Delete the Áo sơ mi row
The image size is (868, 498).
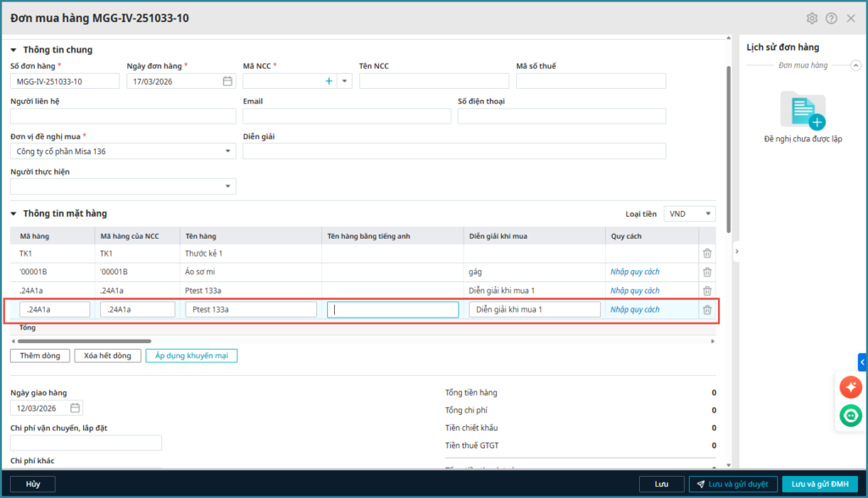tap(707, 272)
